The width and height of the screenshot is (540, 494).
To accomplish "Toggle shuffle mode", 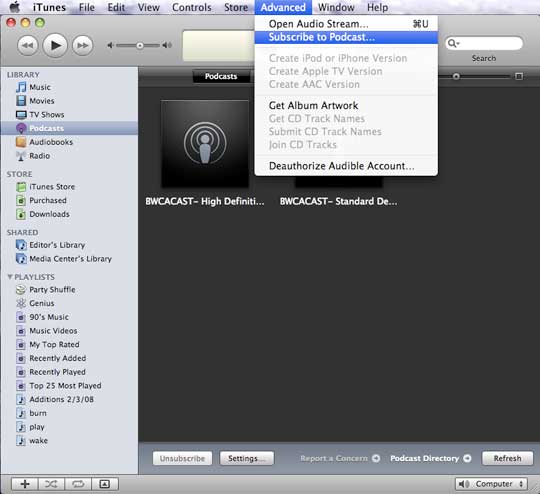I will pos(51,484).
